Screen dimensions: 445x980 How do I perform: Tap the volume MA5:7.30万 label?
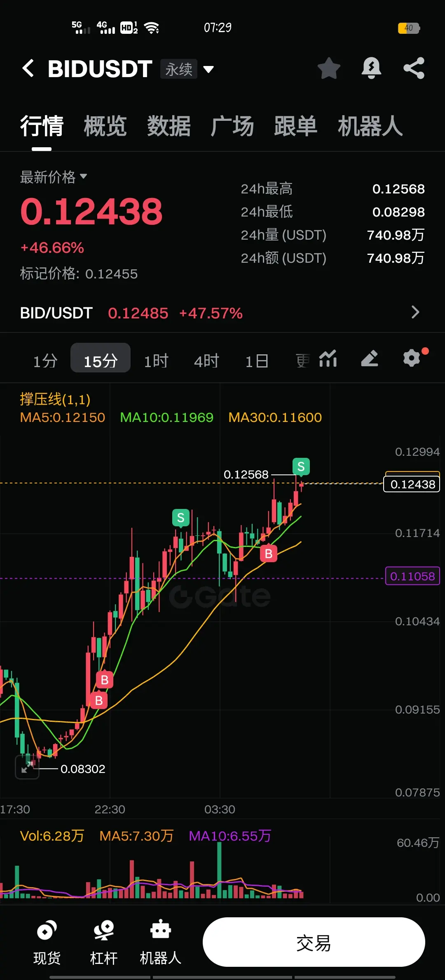pos(136,836)
